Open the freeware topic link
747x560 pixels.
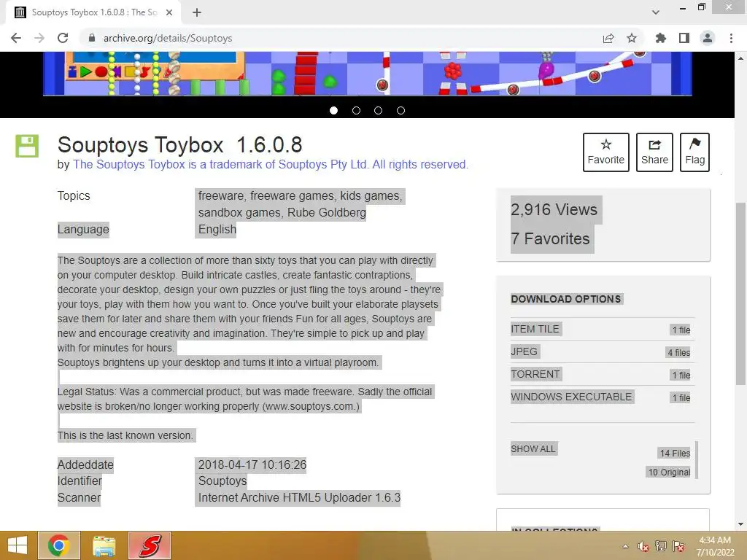pos(221,195)
